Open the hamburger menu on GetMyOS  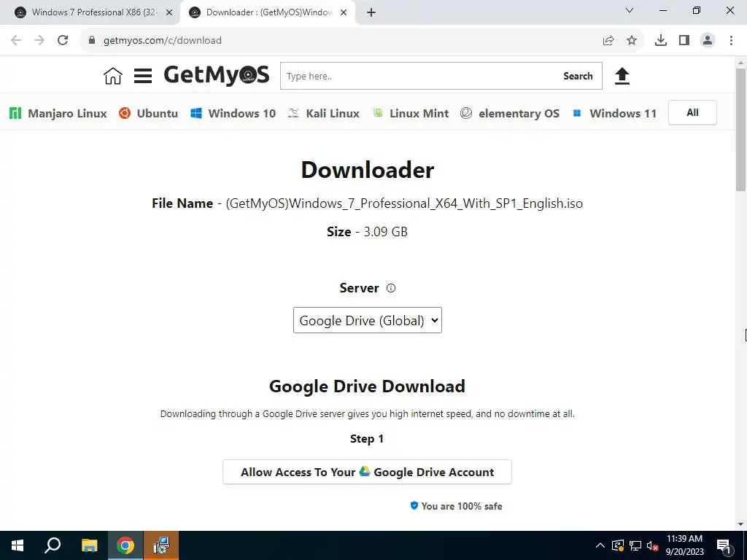[x=143, y=76]
